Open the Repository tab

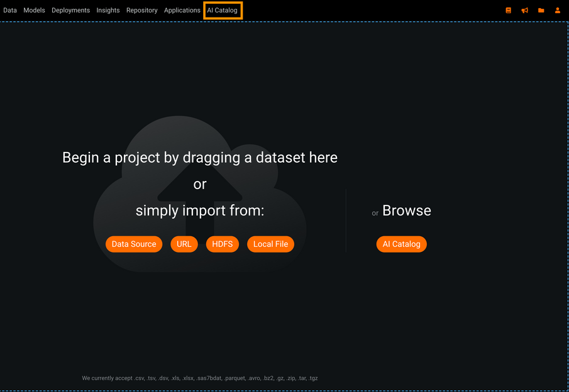click(141, 11)
